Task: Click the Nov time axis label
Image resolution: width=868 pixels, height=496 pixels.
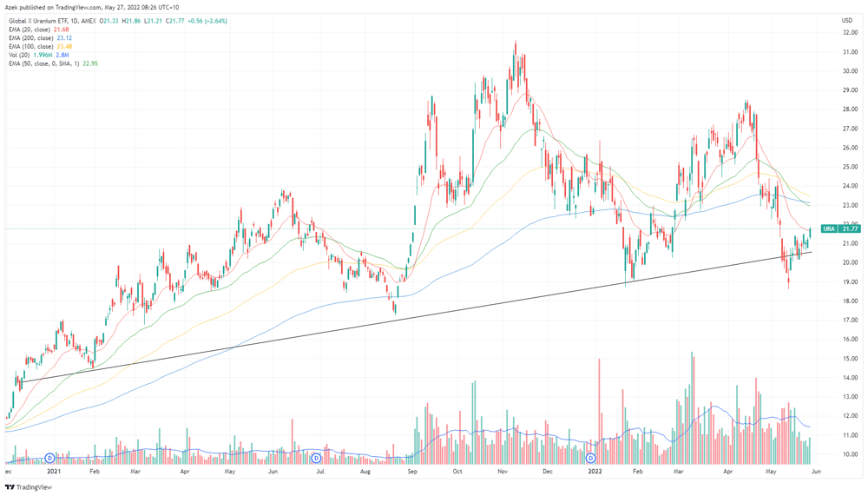Action: coord(502,472)
